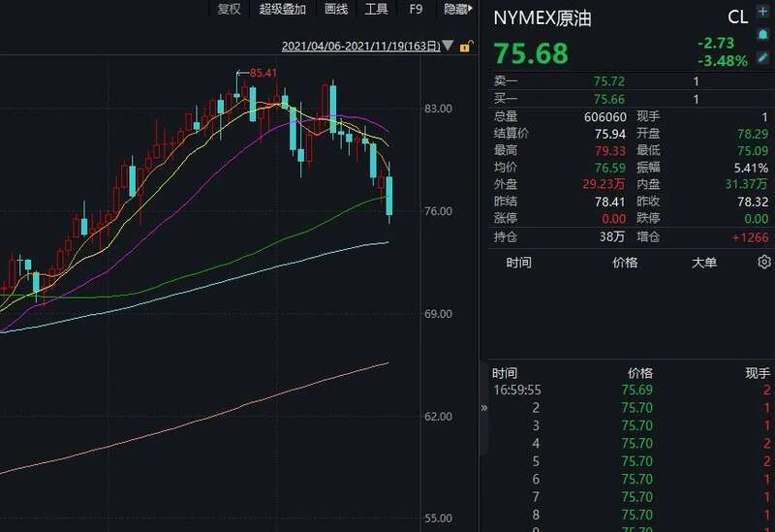Click the pencil edit note icon

762,58
